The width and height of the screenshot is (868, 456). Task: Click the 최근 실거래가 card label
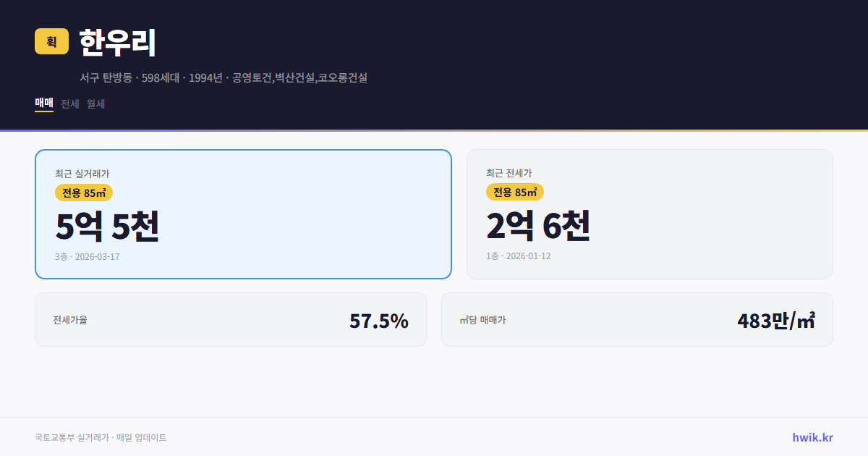click(x=80, y=173)
